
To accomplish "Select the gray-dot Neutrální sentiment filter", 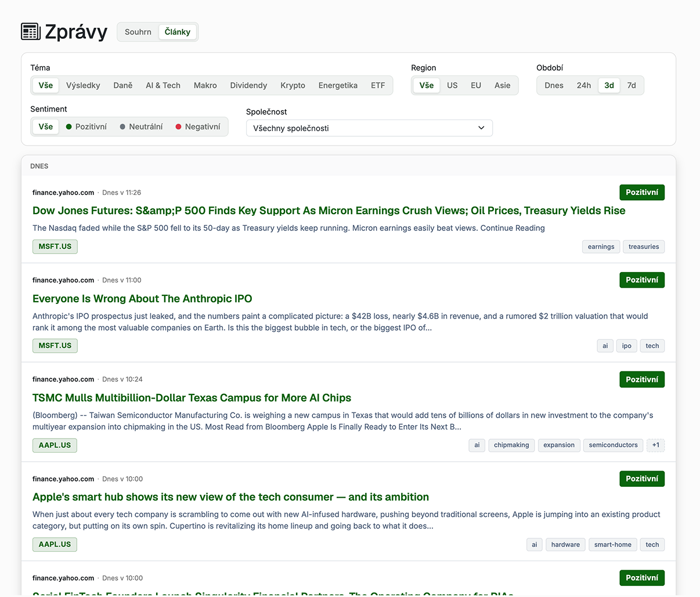I will coord(141,126).
